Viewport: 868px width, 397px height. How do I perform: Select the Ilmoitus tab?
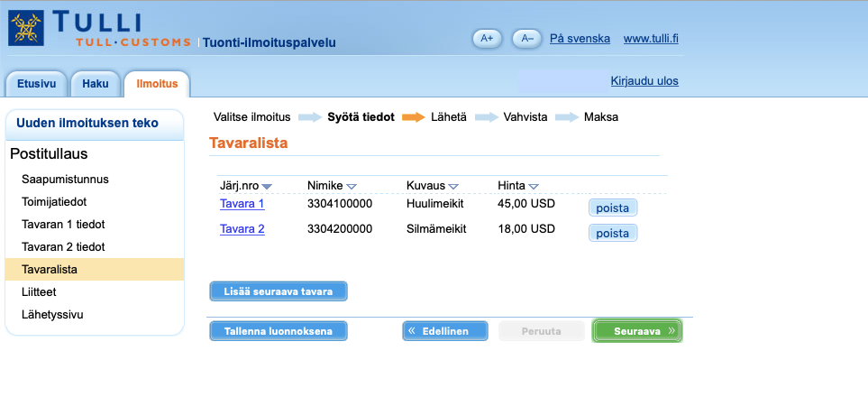coord(157,84)
